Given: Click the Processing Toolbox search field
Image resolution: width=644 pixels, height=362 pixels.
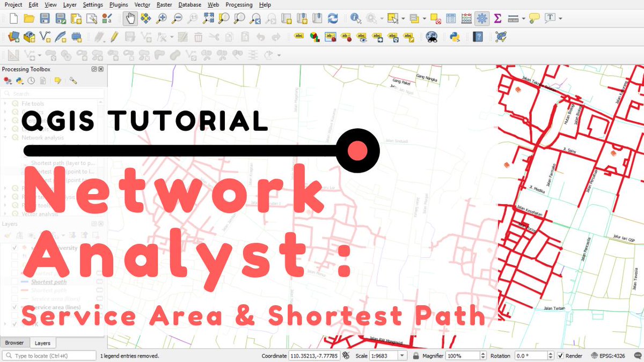Looking at the screenshot, I should point(53,93).
